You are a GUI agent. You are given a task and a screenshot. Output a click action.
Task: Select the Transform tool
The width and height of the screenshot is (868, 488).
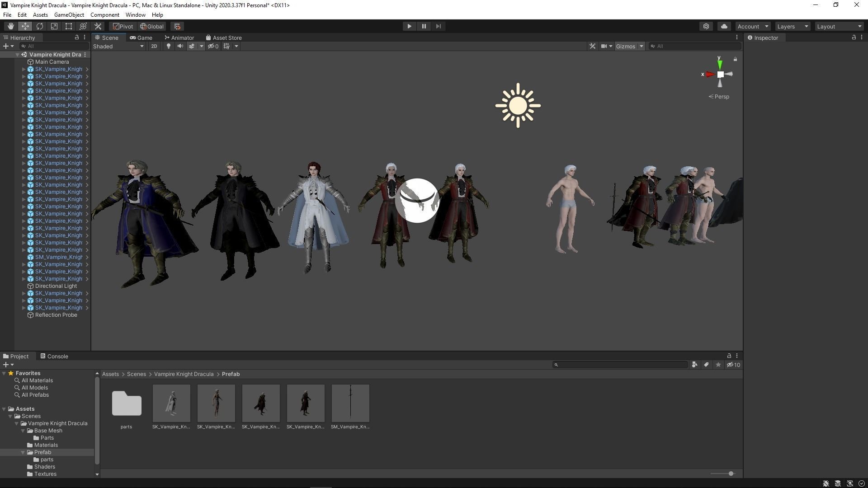[x=83, y=26]
